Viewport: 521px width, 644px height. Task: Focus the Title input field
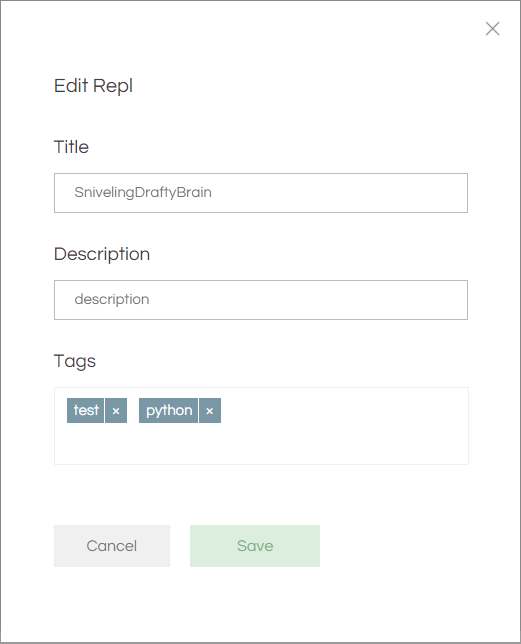coord(261,193)
